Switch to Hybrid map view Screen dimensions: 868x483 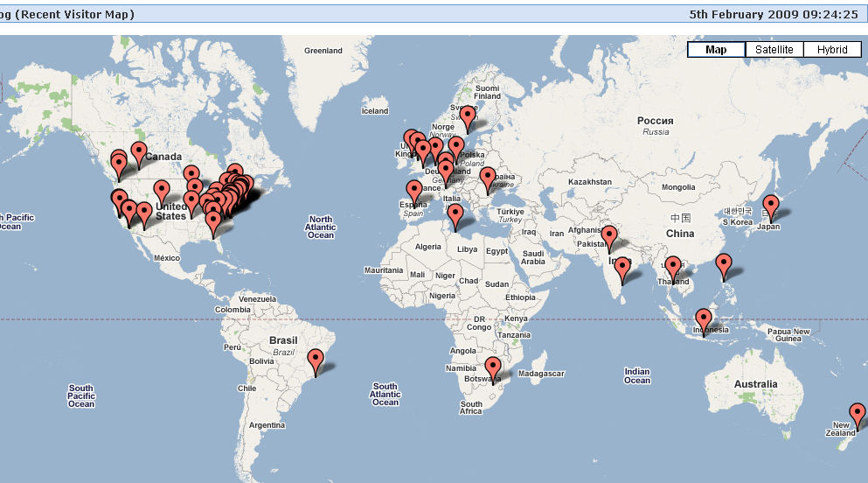point(832,50)
